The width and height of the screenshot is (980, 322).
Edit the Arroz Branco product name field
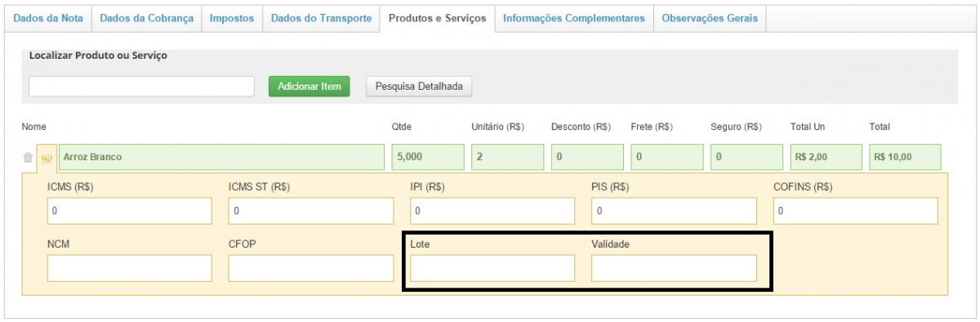(x=221, y=157)
